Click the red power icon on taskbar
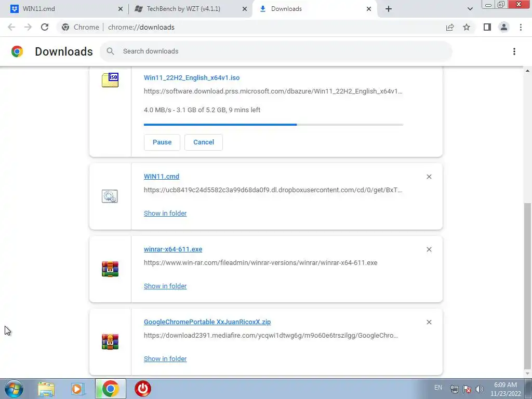532x399 pixels. point(143,389)
